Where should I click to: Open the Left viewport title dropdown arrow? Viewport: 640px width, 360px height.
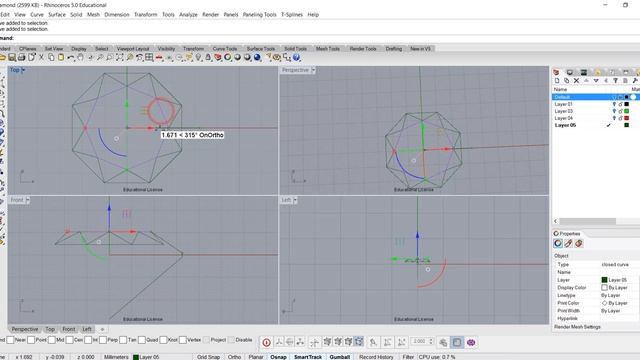tap(295, 200)
